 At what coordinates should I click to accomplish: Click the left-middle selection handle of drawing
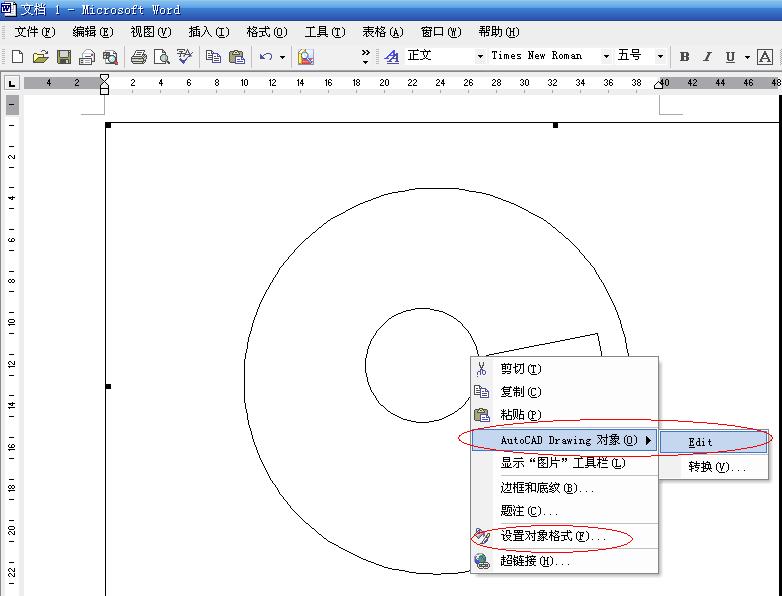pos(108,386)
